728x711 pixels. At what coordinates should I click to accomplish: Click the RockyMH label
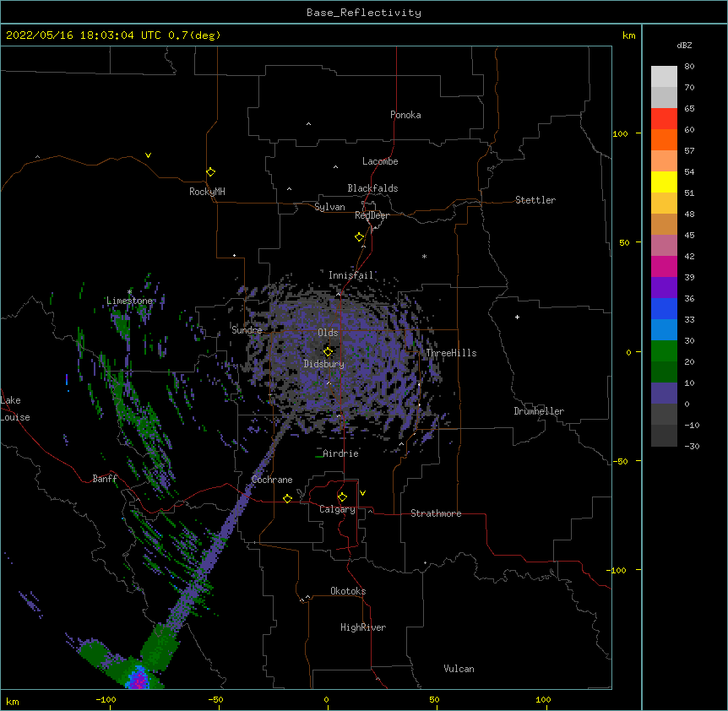pos(207,192)
